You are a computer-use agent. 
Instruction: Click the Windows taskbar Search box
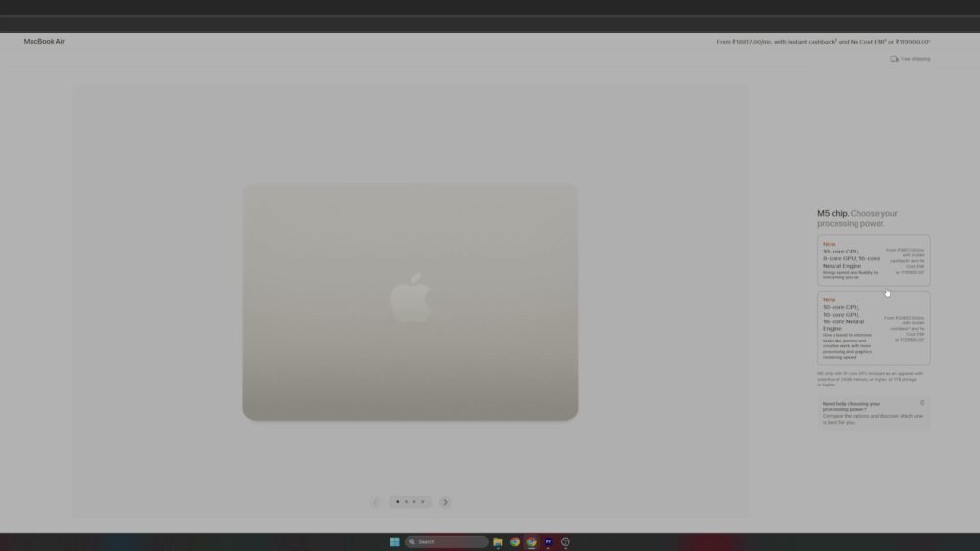click(x=446, y=541)
